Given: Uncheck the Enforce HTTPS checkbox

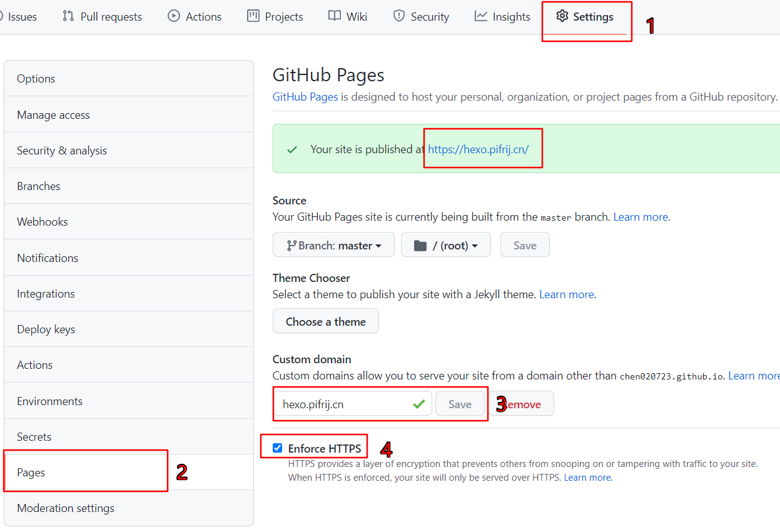Looking at the screenshot, I should coord(278,448).
